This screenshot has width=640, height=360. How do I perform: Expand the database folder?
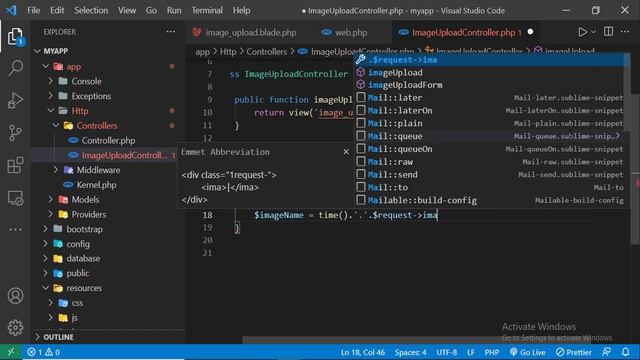[45, 258]
